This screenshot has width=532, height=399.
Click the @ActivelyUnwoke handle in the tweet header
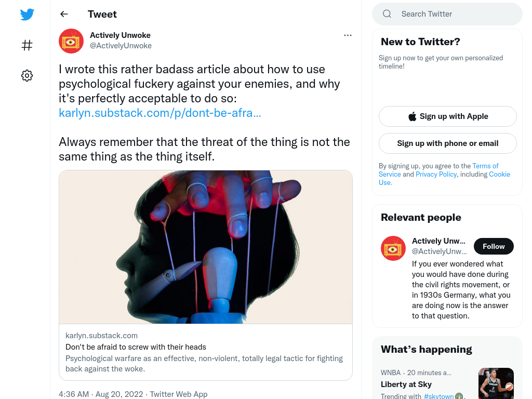click(x=121, y=46)
